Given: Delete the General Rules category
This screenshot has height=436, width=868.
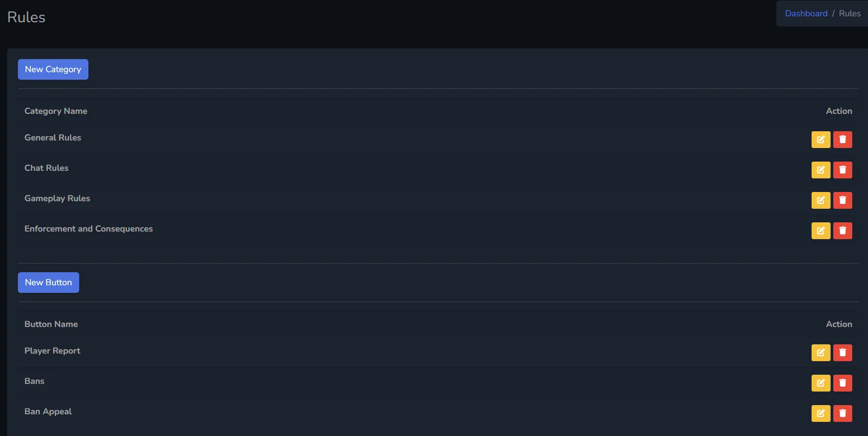Looking at the screenshot, I should pyautogui.click(x=843, y=139).
